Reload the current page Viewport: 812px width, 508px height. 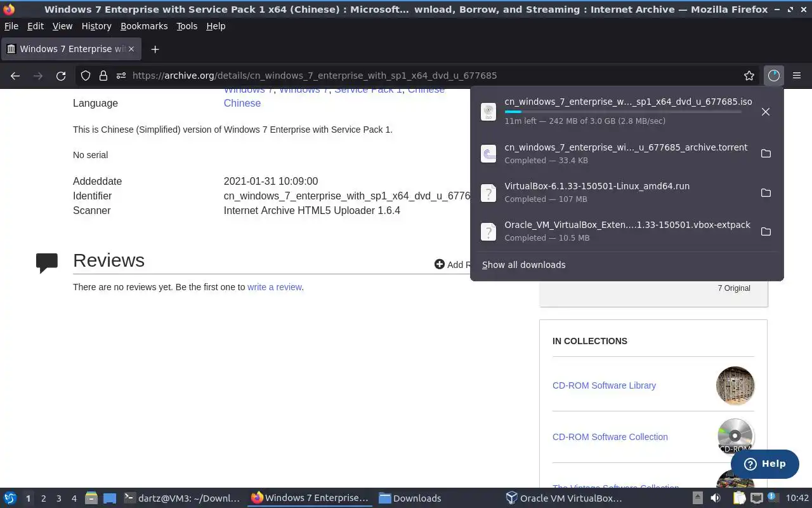[x=61, y=76]
